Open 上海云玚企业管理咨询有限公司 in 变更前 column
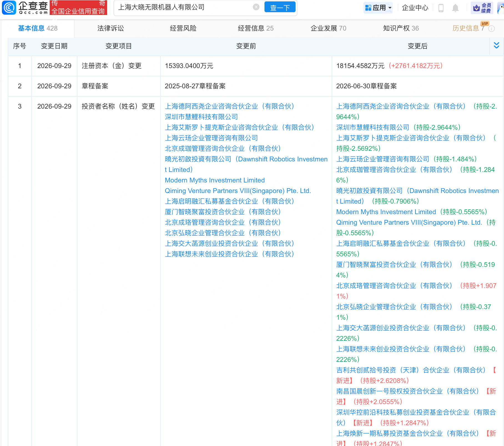Viewport: 504px width, 446px height. (211, 138)
